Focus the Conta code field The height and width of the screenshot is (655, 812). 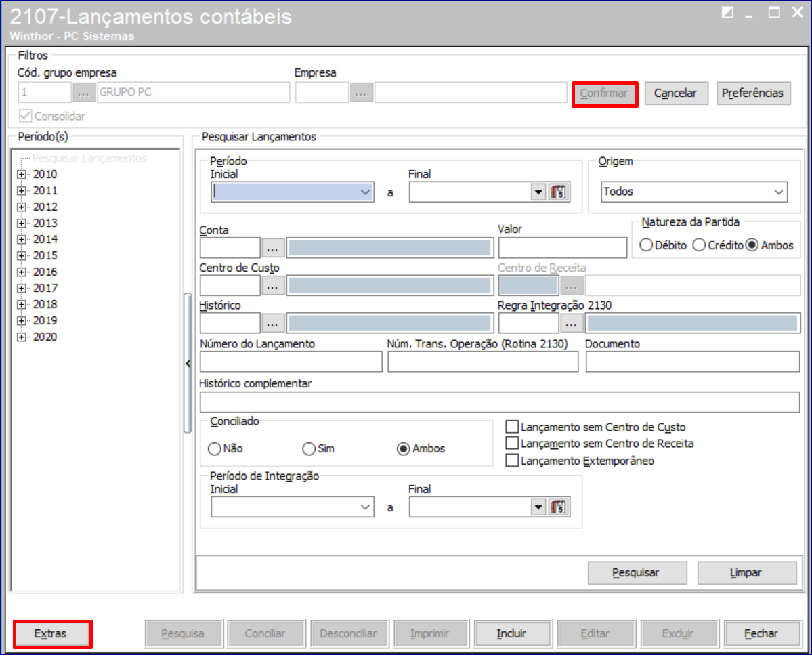click(x=230, y=248)
